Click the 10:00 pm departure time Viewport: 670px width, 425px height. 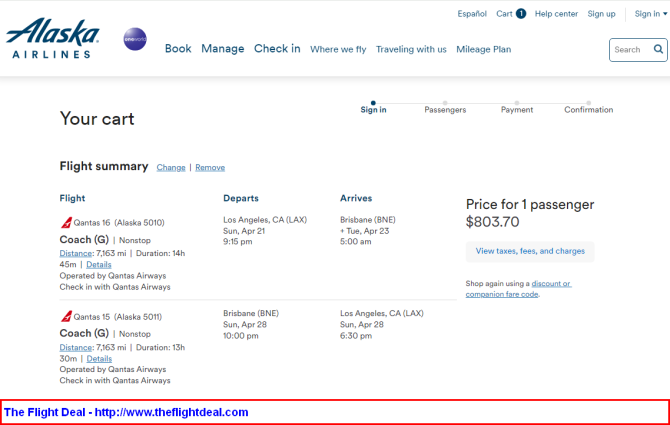point(241,336)
